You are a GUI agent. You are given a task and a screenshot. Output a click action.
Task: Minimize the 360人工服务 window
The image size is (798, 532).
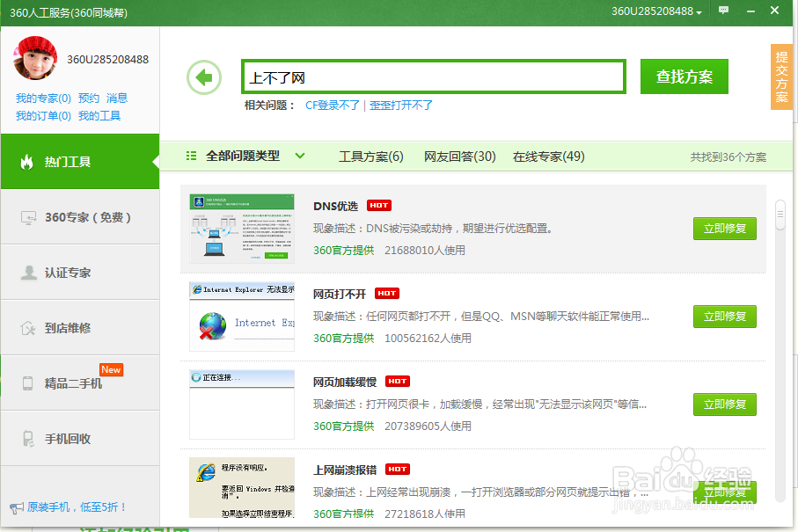tap(750, 11)
